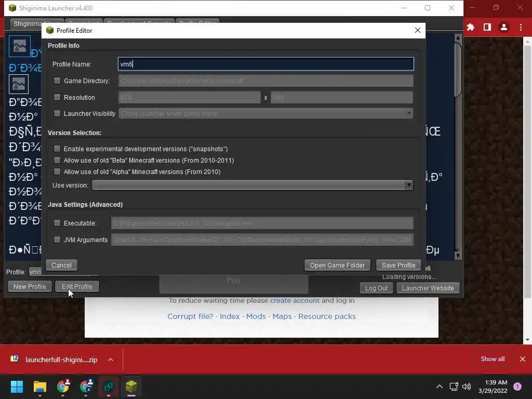This screenshot has height=399, width=532.
Task: Expand the downloaded zip file options chevron
Action: coord(111,360)
